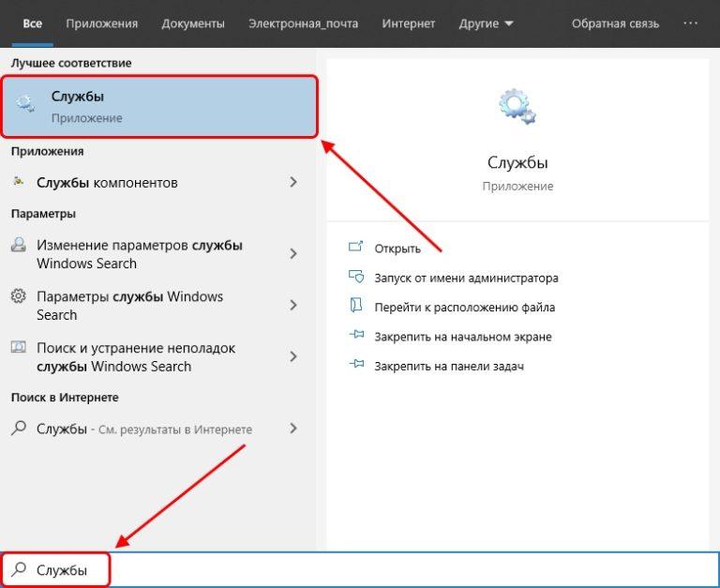The width and height of the screenshot is (720, 588).
Task: Click the pin to taskbar icon
Action: (355, 366)
